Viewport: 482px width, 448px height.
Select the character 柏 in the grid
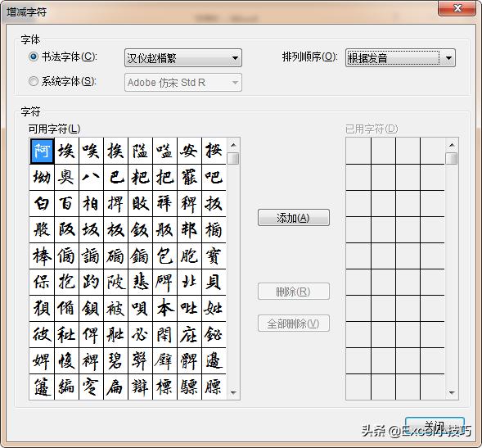point(91,203)
